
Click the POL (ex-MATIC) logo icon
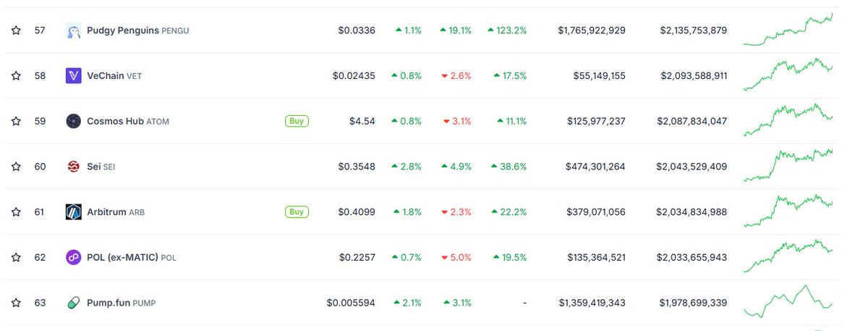coord(73,257)
